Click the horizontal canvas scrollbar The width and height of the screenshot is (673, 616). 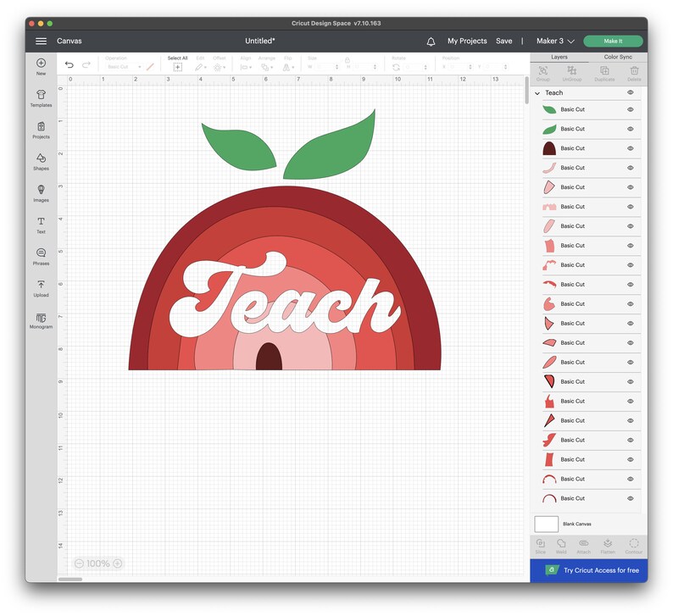point(70,579)
